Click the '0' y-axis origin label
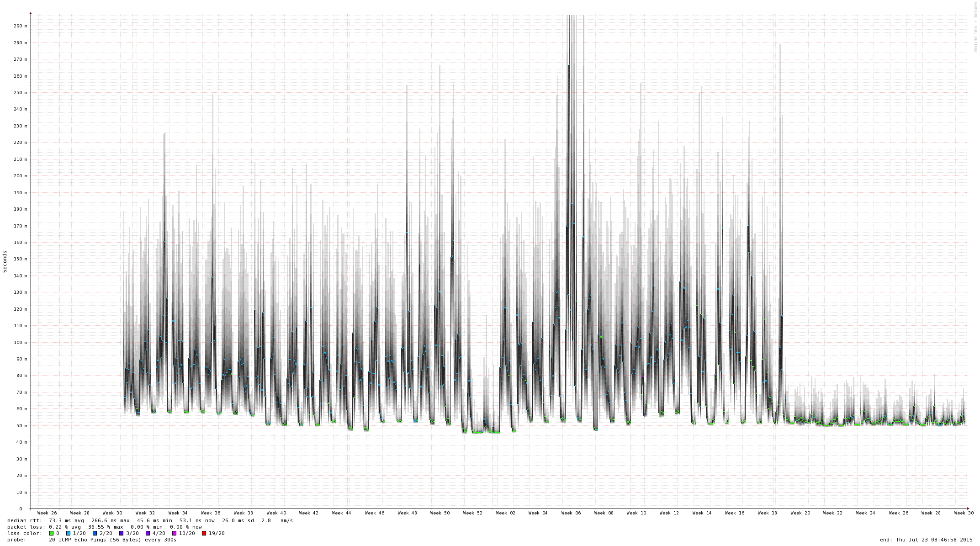This screenshot has width=980, height=546. (21, 509)
